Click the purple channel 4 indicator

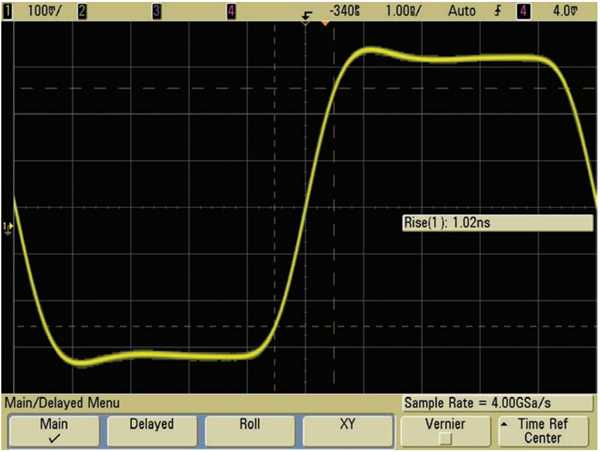pyautogui.click(x=231, y=11)
